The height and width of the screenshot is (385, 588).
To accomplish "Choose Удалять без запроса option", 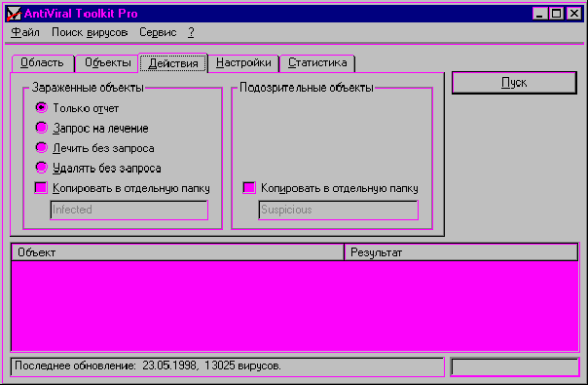I will tap(98, 168).
